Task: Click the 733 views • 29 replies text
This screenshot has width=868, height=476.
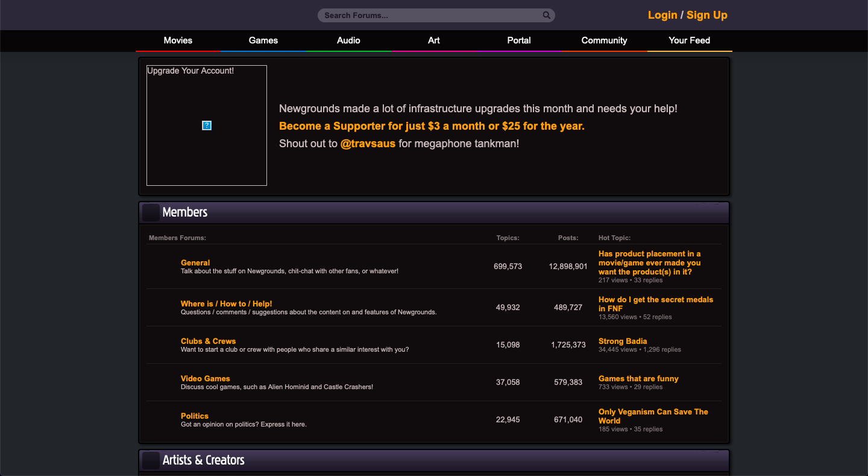Action: (631, 387)
